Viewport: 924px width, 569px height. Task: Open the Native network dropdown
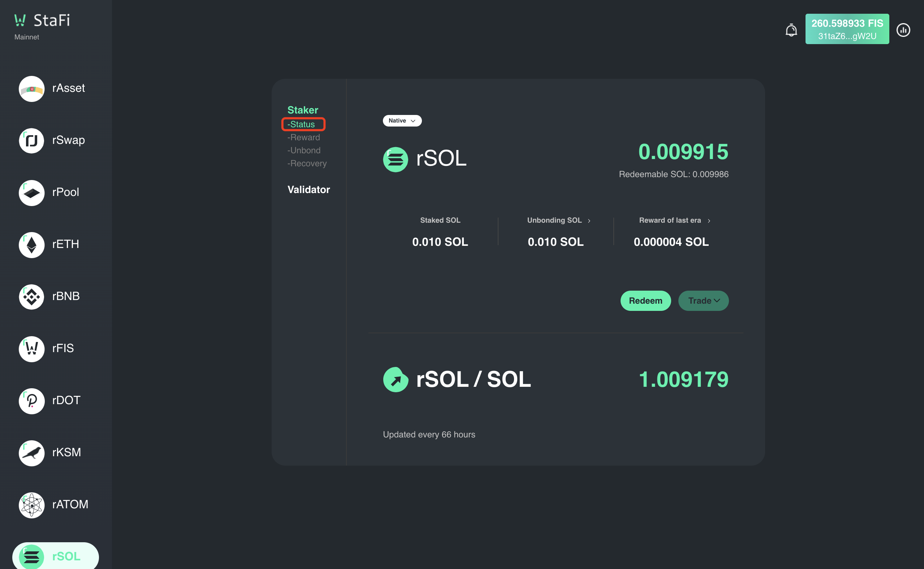(x=402, y=121)
